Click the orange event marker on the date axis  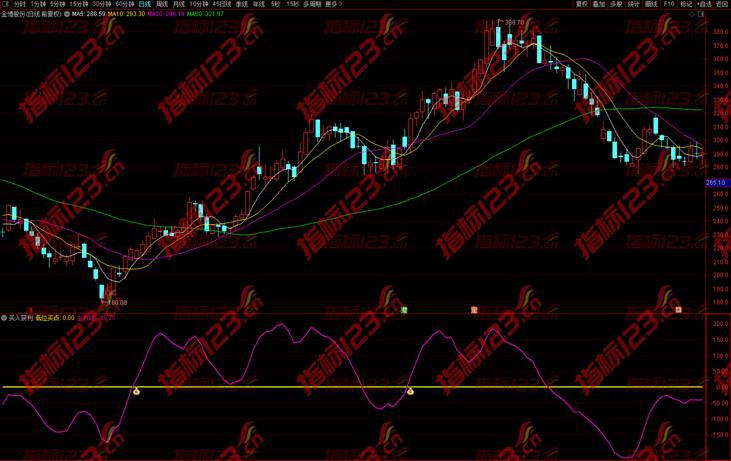tap(475, 310)
